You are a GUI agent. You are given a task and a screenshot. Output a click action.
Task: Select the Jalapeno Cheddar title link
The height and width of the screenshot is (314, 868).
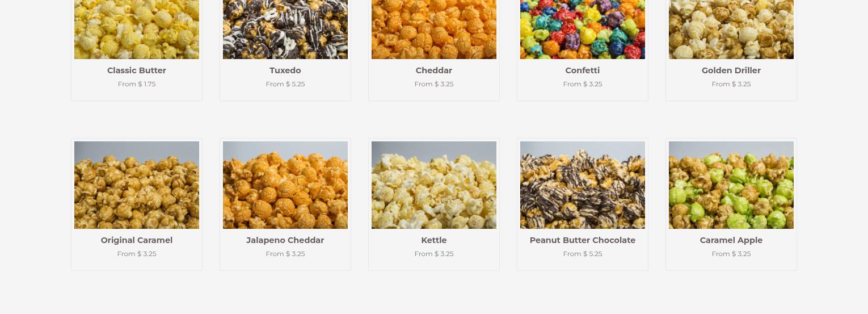tap(285, 240)
